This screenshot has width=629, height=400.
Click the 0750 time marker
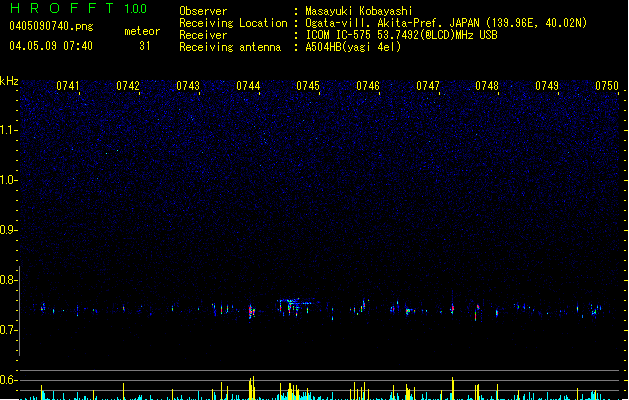point(607,86)
